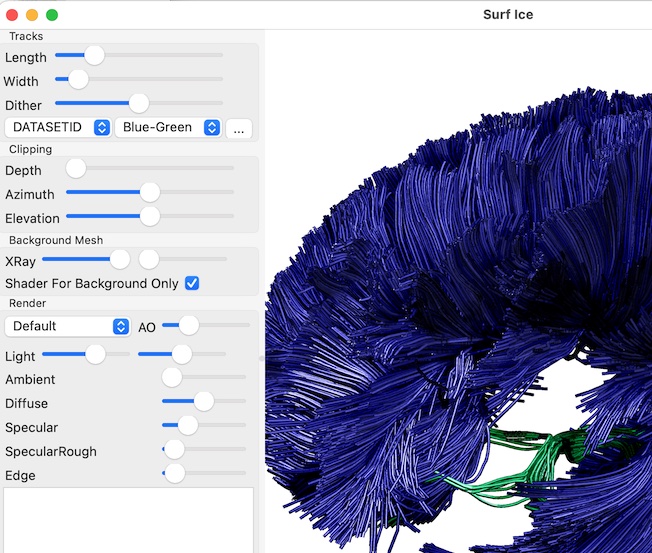The width and height of the screenshot is (652, 553).
Task: Adjust the Clipping Azimuth slider
Action: pos(150,192)
